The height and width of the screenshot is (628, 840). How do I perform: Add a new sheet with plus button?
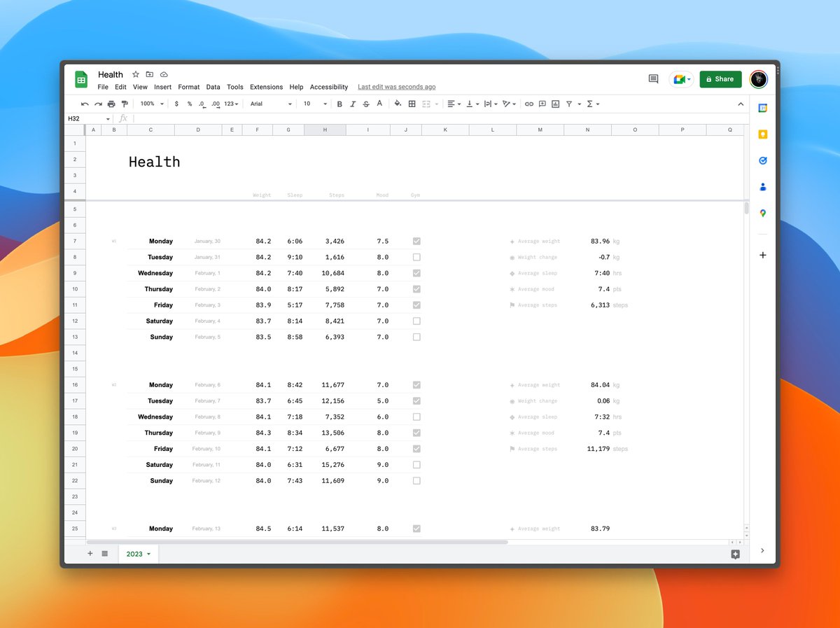[90, 554]
